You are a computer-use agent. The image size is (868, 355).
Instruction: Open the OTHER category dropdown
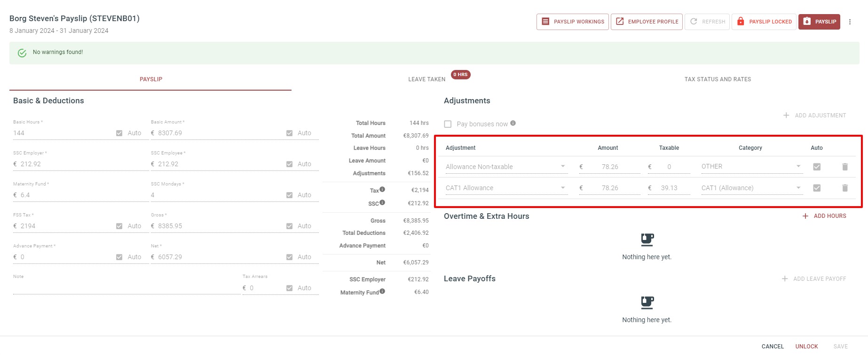tap(751, 167)
